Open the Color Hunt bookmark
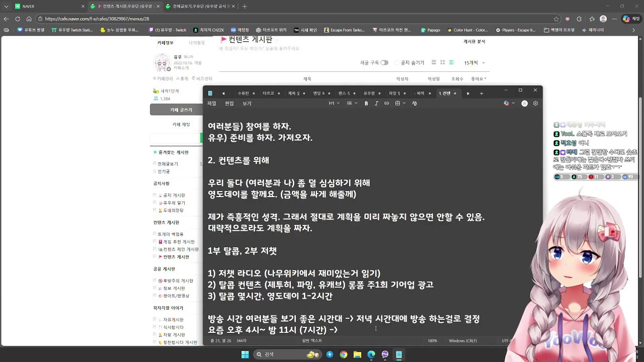This screenshot has width=644, height=362. tap(467, 30)
